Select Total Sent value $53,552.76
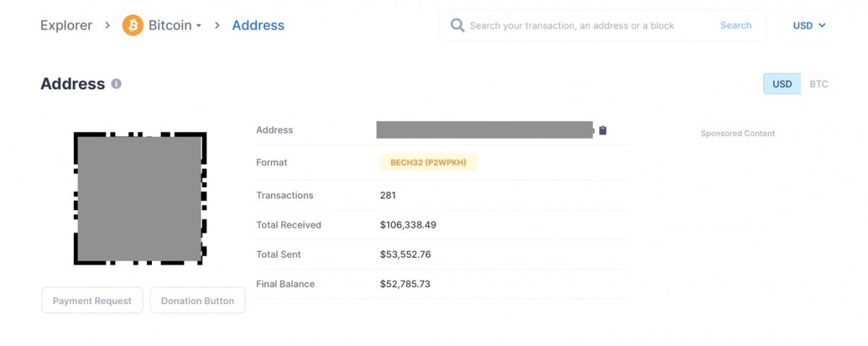 pyautogui.click(x=405, y=254)
